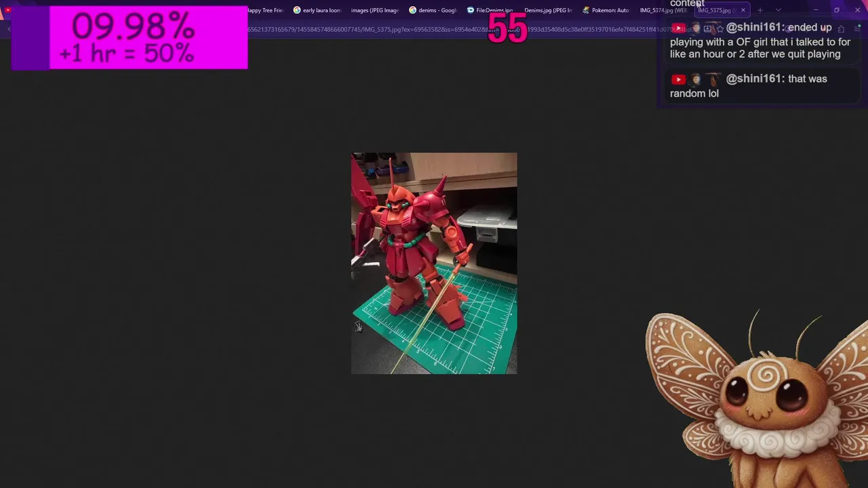Minimize the browser window
The image size is (868, 488).
(816, 10)
